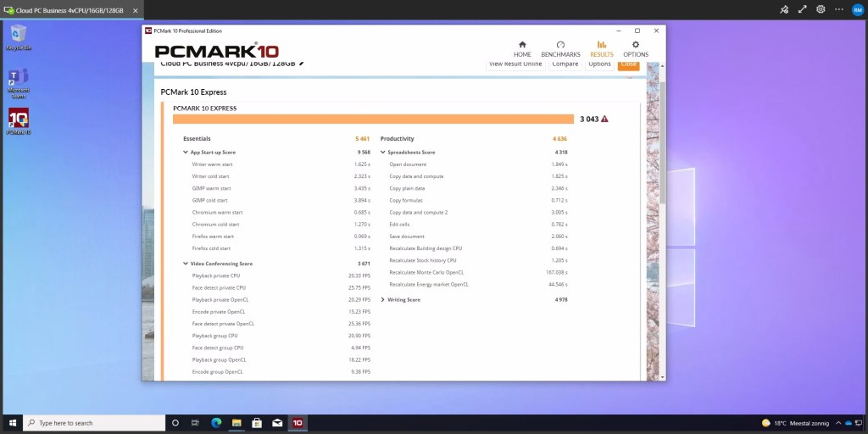This screenshot has width=868, height=434.
Task: Open Task View on taskbar
Action: coord(195,423)
